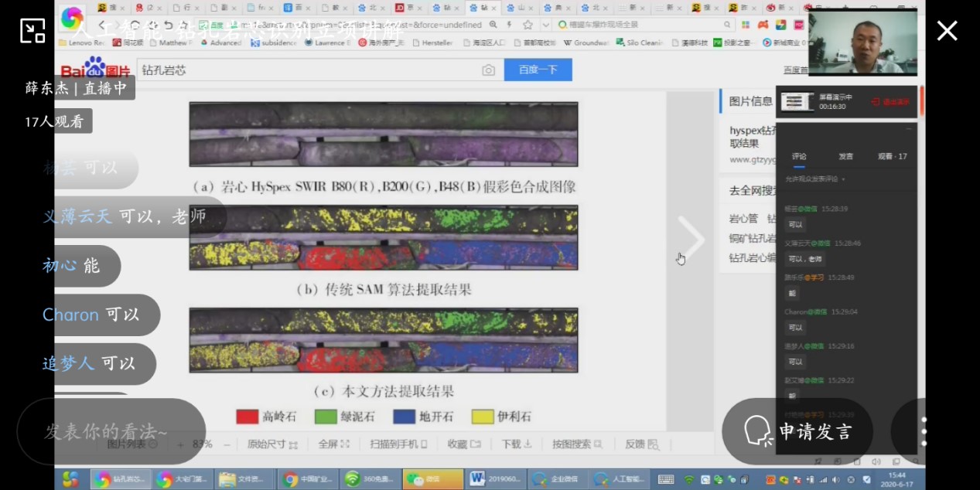The width and height of the screenshot is (980, 490).
Task: Open the Word document taskbar item
Action: (x=495, y=479)
